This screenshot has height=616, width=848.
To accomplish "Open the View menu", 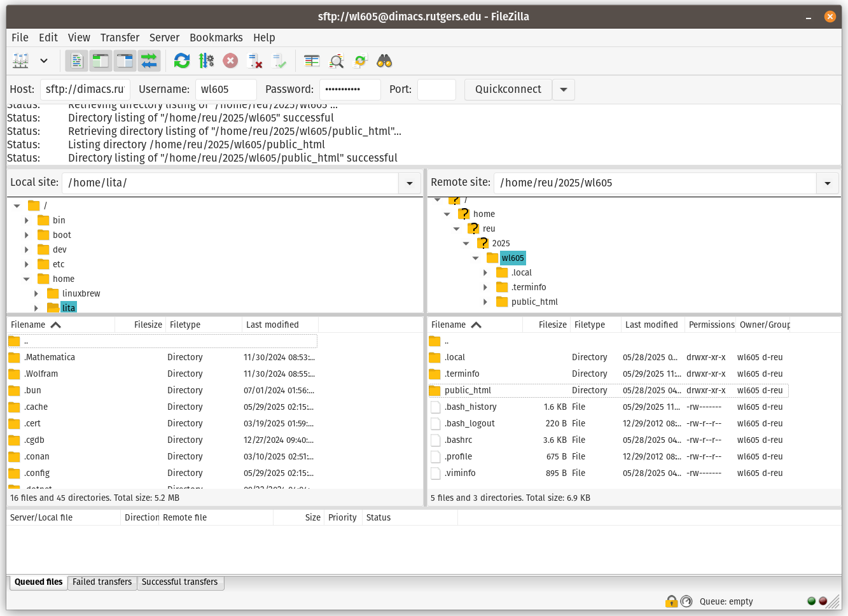I will [79, 38].
